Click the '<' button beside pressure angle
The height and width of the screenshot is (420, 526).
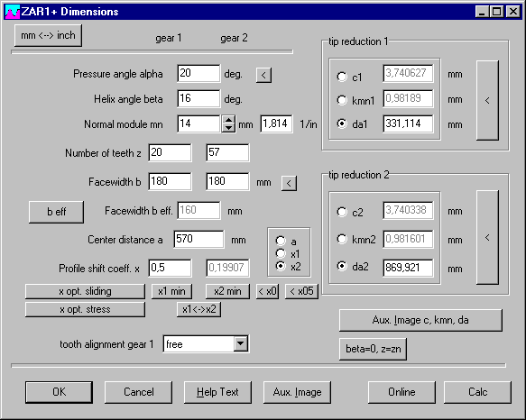(263, 75)
